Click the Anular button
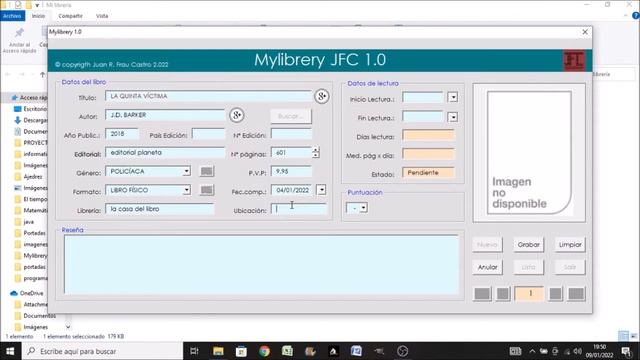The width and height of the screenshot is (640, 360). tap(487, 267)
